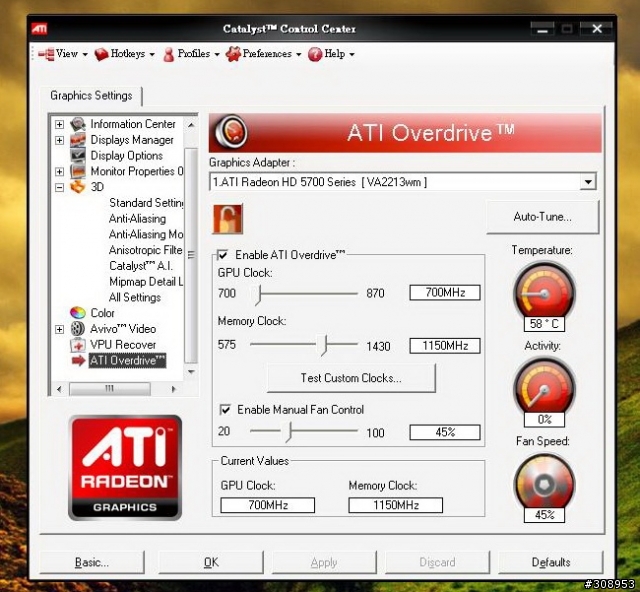This screenshot has height=592, width=640.
Task: Click the GPU Clock slider handle
Action: click(x=258, y=295)
